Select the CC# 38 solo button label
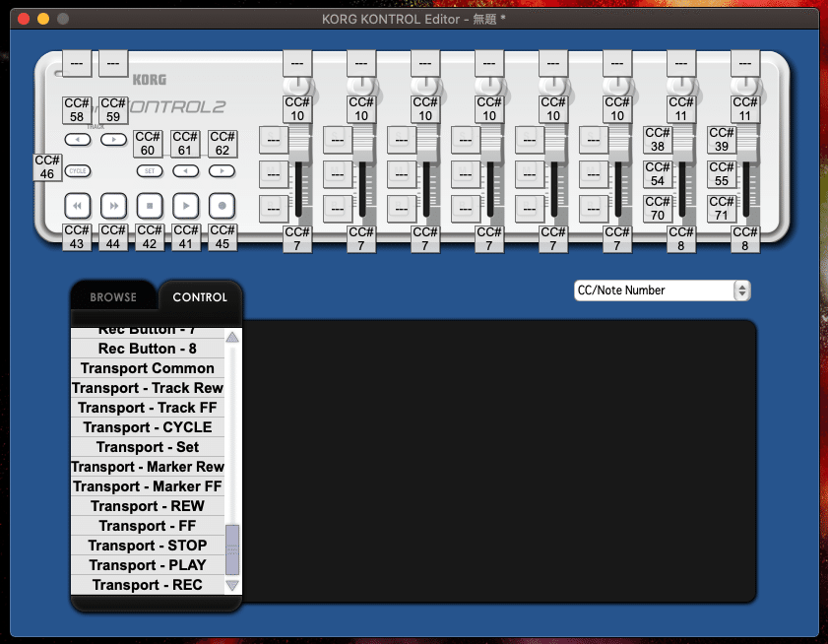 (658, 140)
